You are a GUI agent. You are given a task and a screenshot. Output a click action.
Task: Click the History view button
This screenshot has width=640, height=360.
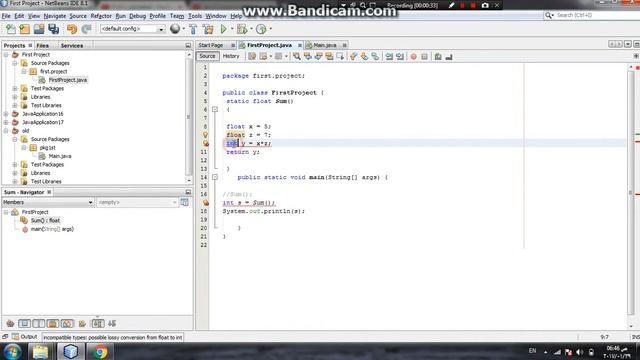pos(231,56)
